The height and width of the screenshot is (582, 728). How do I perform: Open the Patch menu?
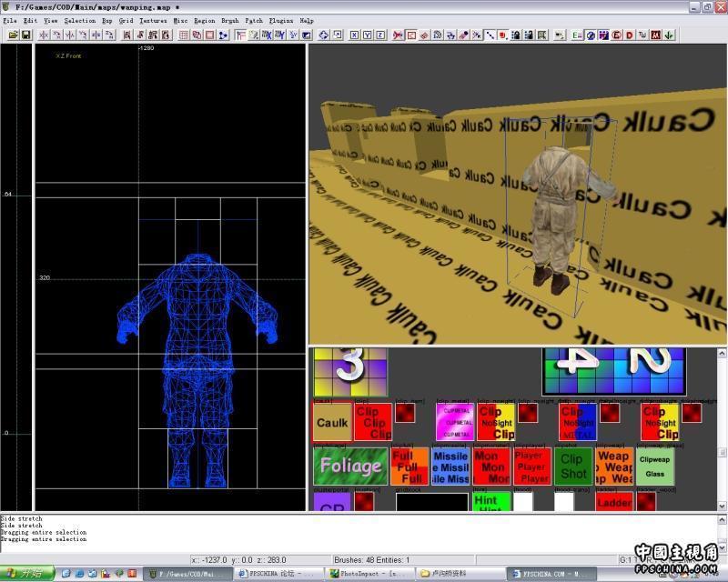click(254, 20)
